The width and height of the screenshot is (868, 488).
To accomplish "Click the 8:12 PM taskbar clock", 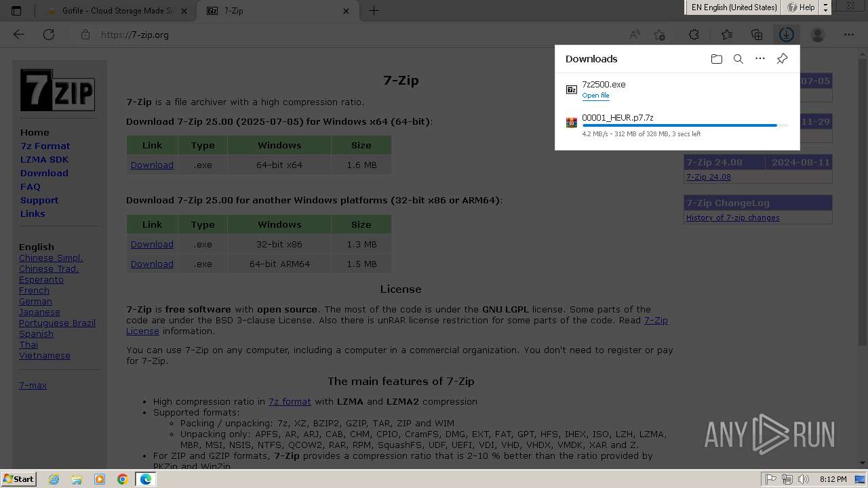I will pos(833,479).
